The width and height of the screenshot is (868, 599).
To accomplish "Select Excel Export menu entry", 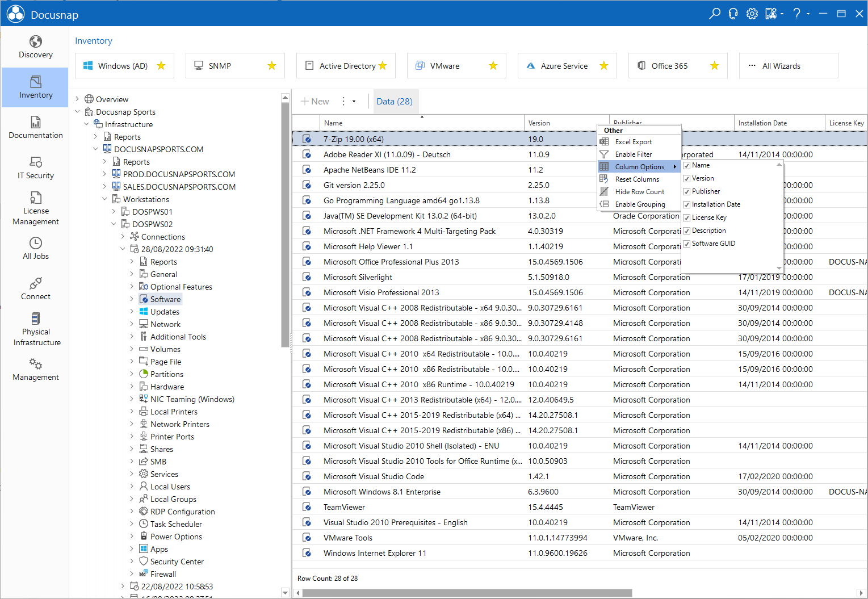I will pyautogui.click(x=639, y=142).
